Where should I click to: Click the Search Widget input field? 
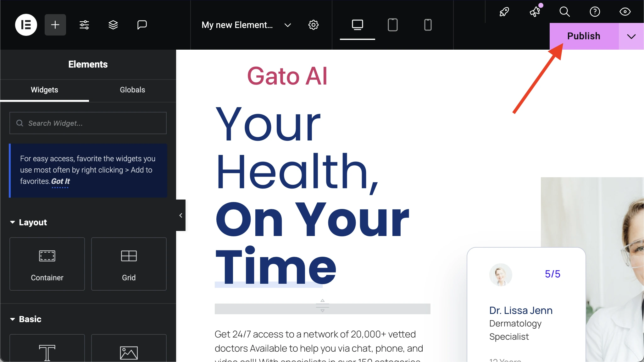pyautogui.click(x=88, y=123)
